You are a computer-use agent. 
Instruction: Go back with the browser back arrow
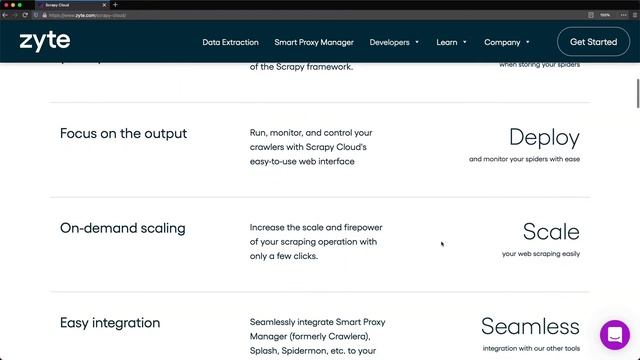(x=5, y=15)
